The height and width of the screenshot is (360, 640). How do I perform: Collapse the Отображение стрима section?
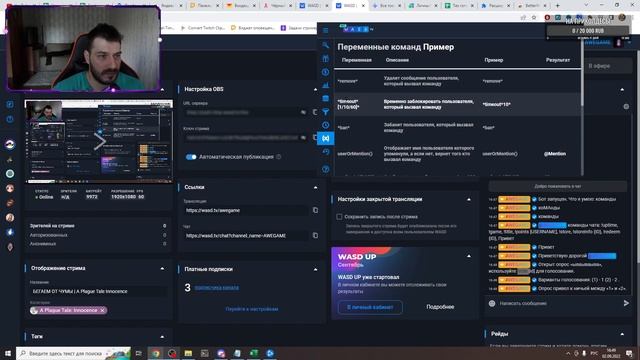tap(162, 269)
